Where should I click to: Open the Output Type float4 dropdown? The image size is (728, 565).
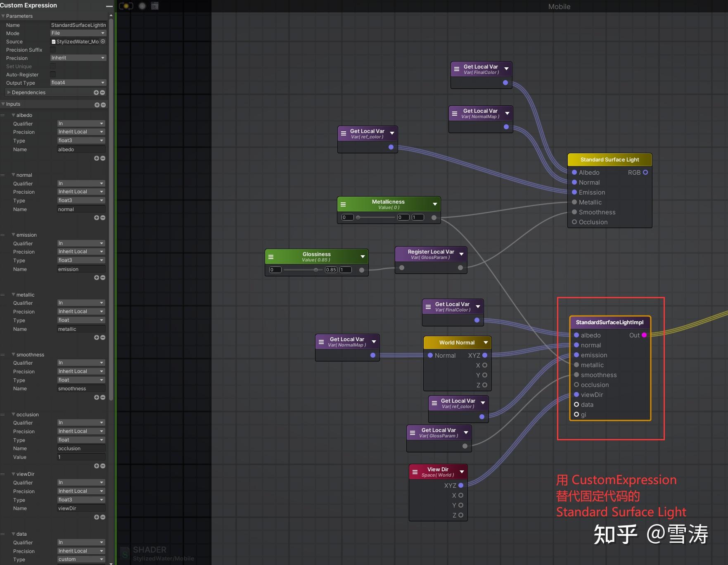coord(78,83)
